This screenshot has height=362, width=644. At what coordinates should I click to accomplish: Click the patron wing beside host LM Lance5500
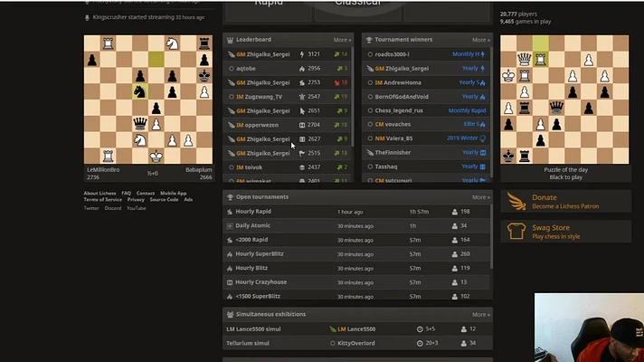click(333, 329)
